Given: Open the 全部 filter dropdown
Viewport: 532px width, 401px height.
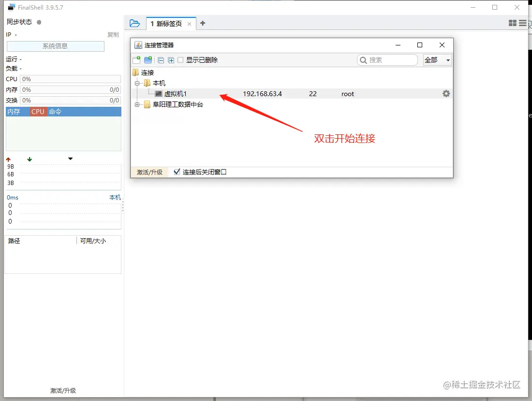Looking at the screenshot, I should 437,60.
